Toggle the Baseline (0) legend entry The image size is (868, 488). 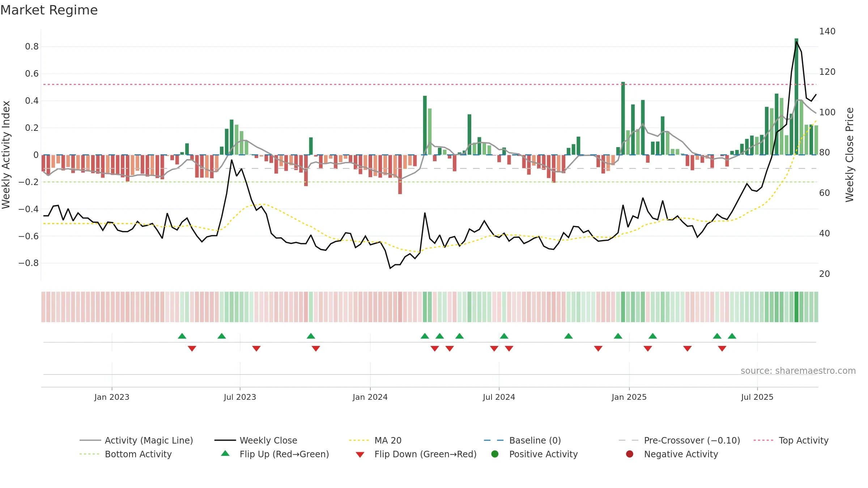(x=522, y=440)
